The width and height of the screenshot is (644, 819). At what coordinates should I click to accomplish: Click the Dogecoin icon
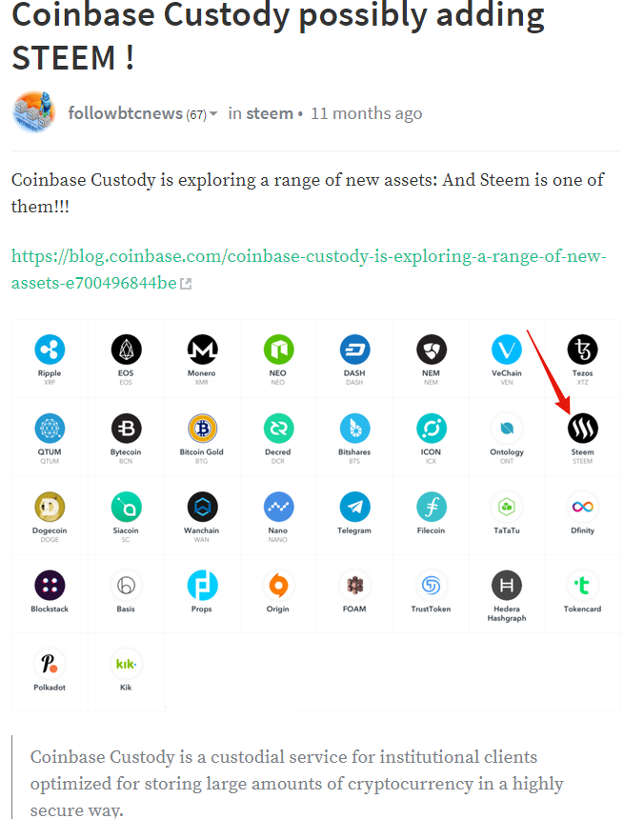pyautogui.click(x=50, y=507)
